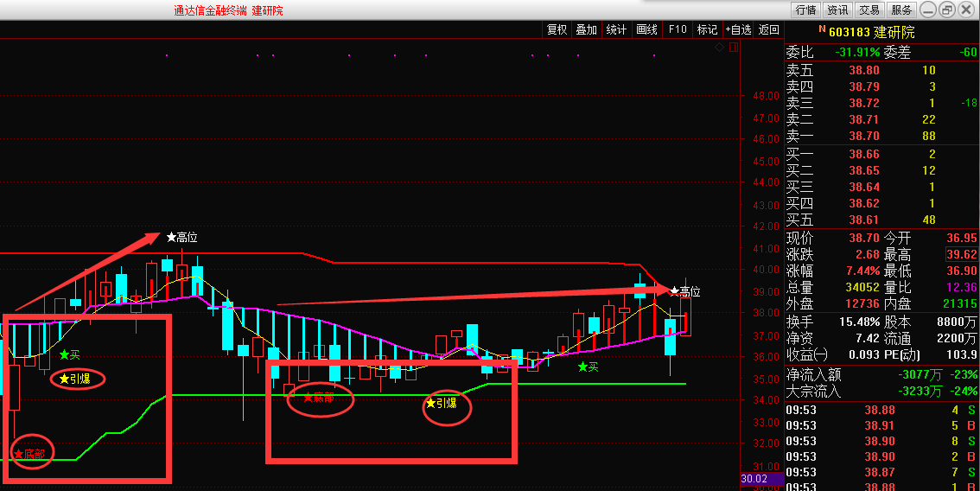This screenshot has width=980, height=491.
Task: Open the 交易 trading tab
Action: click(x=869, y=10)
